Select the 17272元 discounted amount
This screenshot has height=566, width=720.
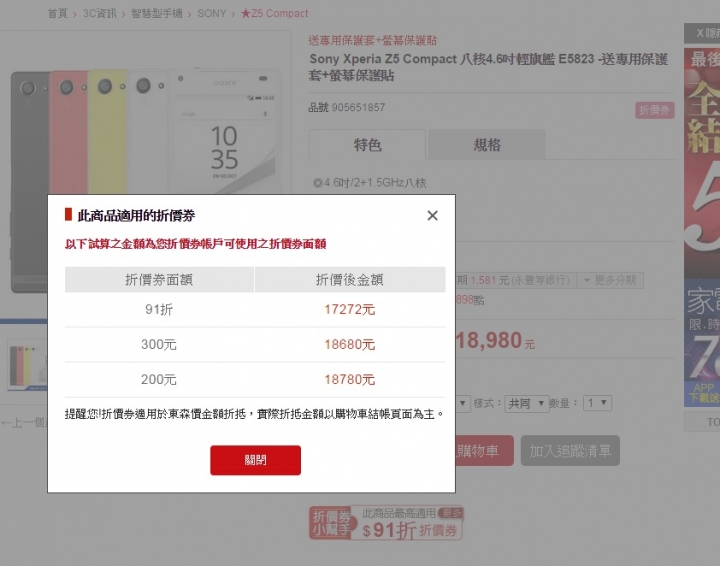point(349,309)
